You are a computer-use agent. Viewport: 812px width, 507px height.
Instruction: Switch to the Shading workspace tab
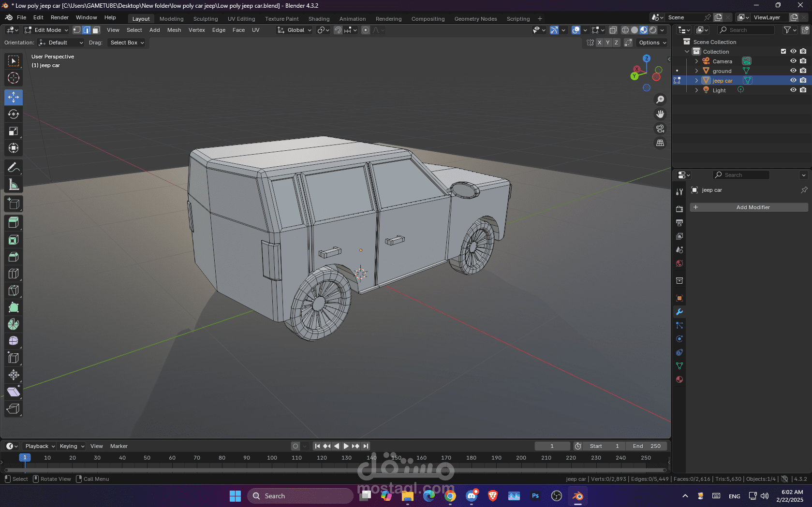[319, 19]
